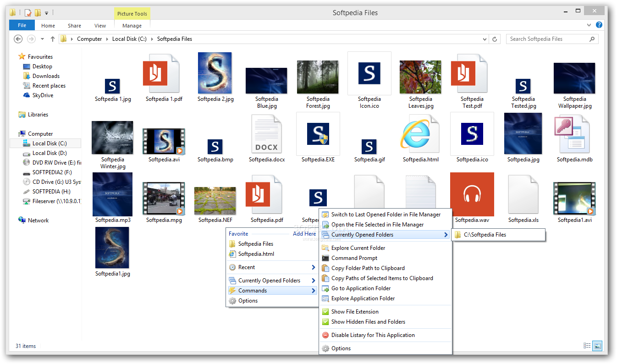
Task: Click breadcrumb arrow after Computer
Action: tap(107, 39)
